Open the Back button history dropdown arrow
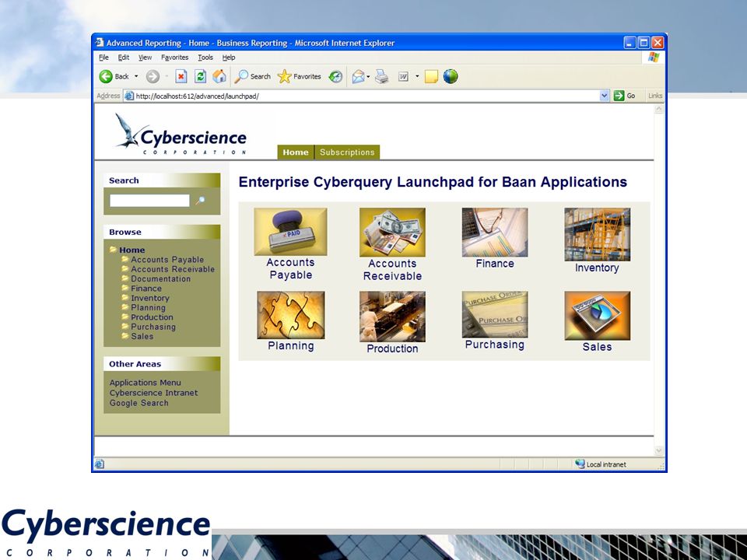This screenshot has width=747, height=560. [x=136, y=76]
